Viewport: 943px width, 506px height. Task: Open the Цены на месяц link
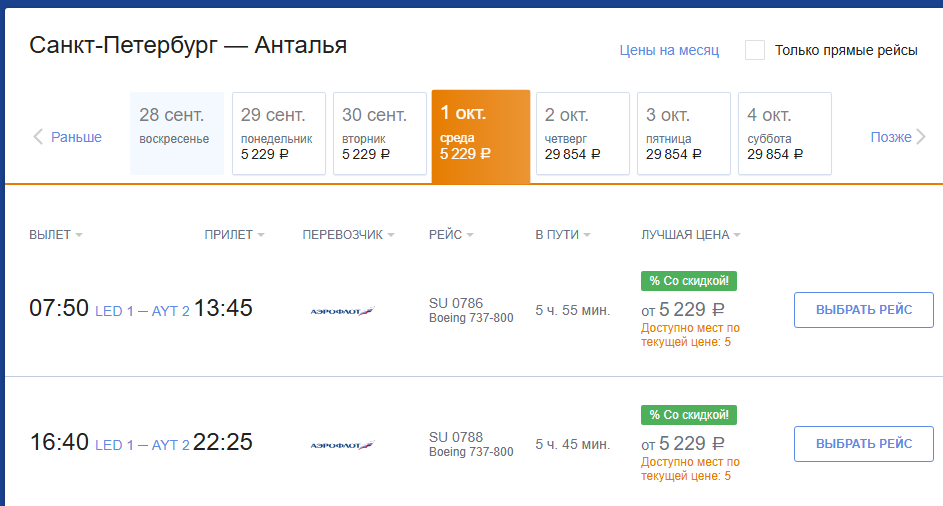[x=669, y=50]
